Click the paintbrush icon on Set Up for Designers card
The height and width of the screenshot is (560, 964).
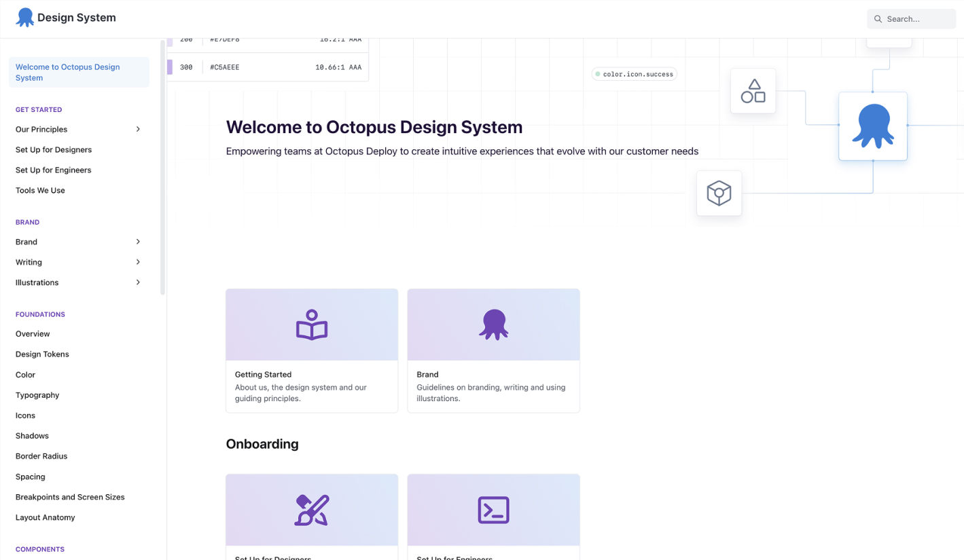pos(311,509)
